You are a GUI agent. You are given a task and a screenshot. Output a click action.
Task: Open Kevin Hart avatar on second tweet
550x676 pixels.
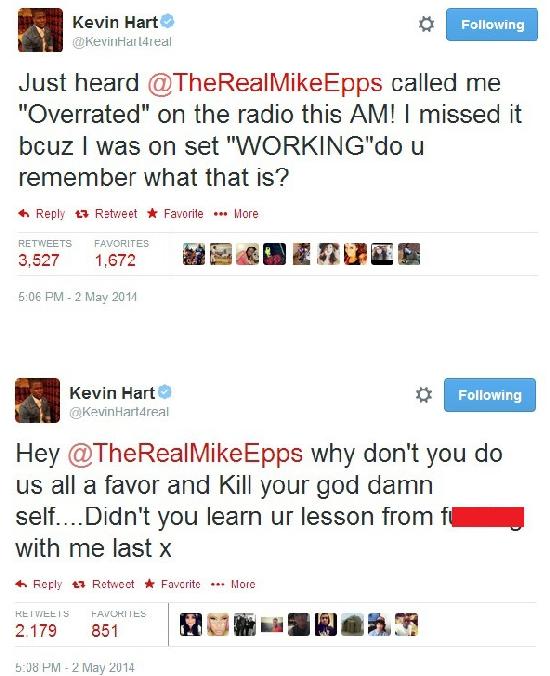(38, 401)
